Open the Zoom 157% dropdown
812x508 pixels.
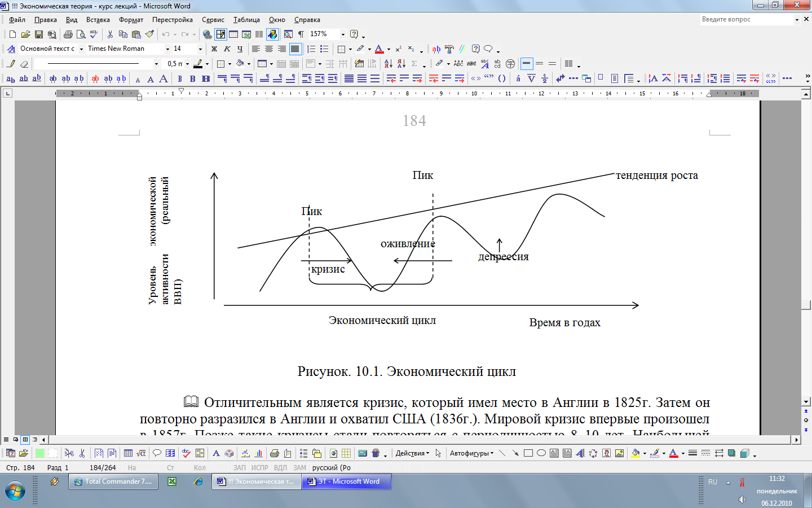click(342, 34)
